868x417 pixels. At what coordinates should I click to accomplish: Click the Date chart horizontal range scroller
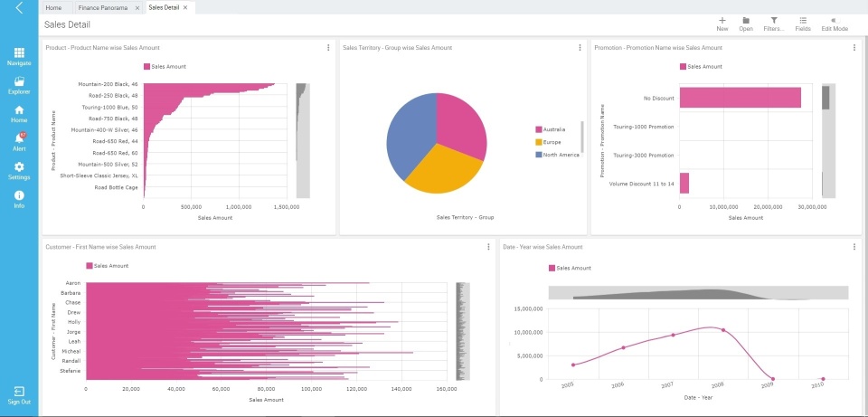pos(698,292)
